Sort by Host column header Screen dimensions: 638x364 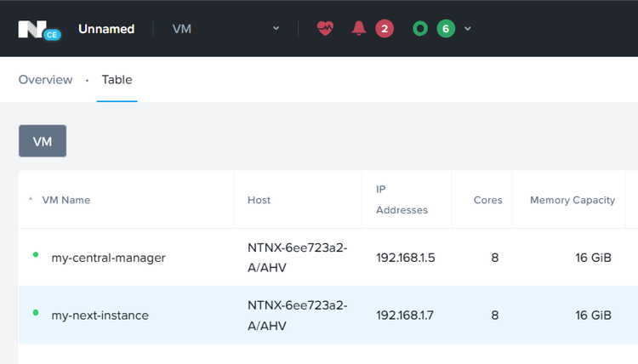[x=259, y=200]
